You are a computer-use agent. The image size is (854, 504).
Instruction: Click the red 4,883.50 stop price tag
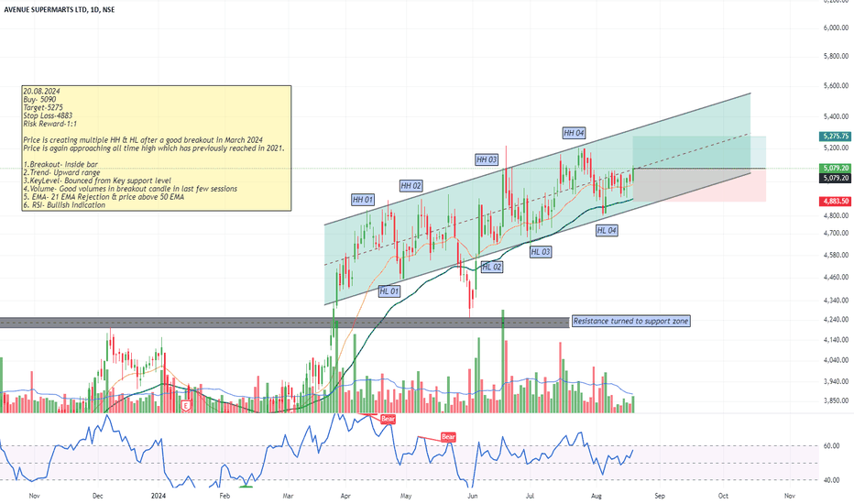[836, 202]
